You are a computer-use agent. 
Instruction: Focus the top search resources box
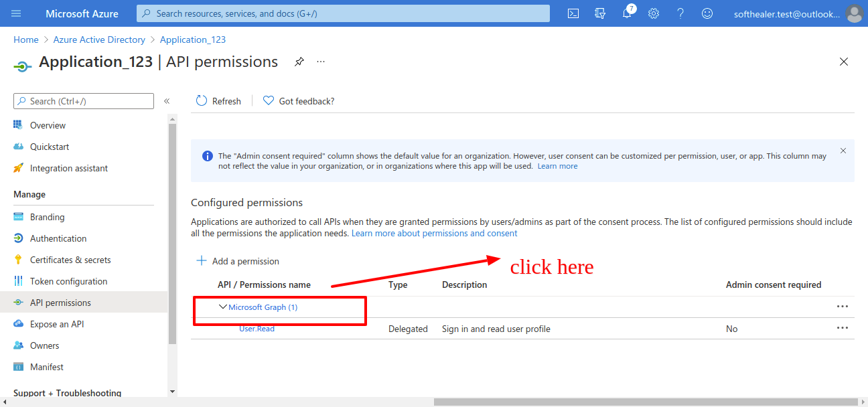pyautogui.click(x=343, y=13)
